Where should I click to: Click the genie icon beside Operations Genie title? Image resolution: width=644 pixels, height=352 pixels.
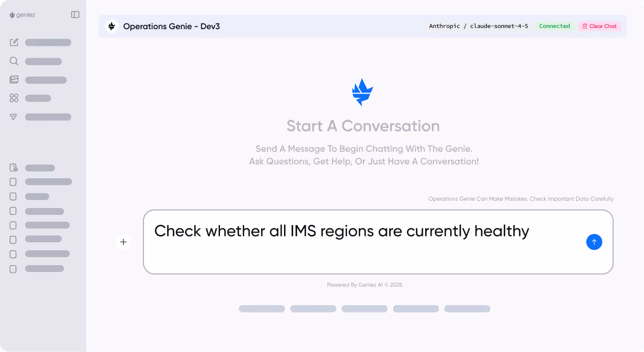click(111, 26)
